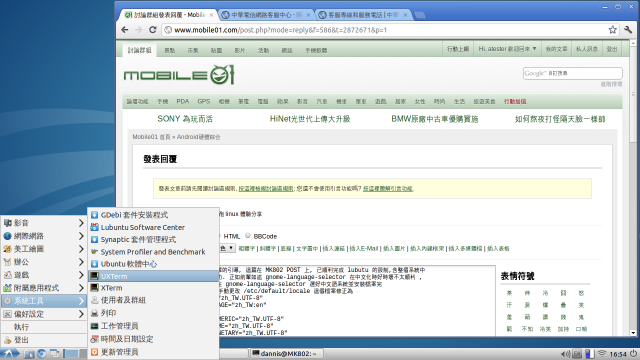Launch the taskbar web browser icon
640x360 pixels.
(x=42, y=354)
